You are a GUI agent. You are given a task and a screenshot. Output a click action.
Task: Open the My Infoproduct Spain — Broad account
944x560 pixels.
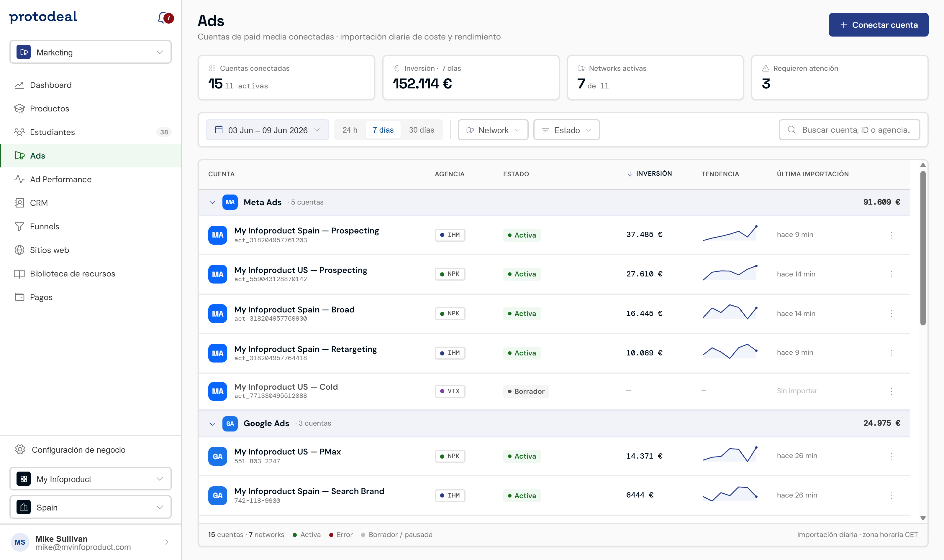[x=294, y=309]
